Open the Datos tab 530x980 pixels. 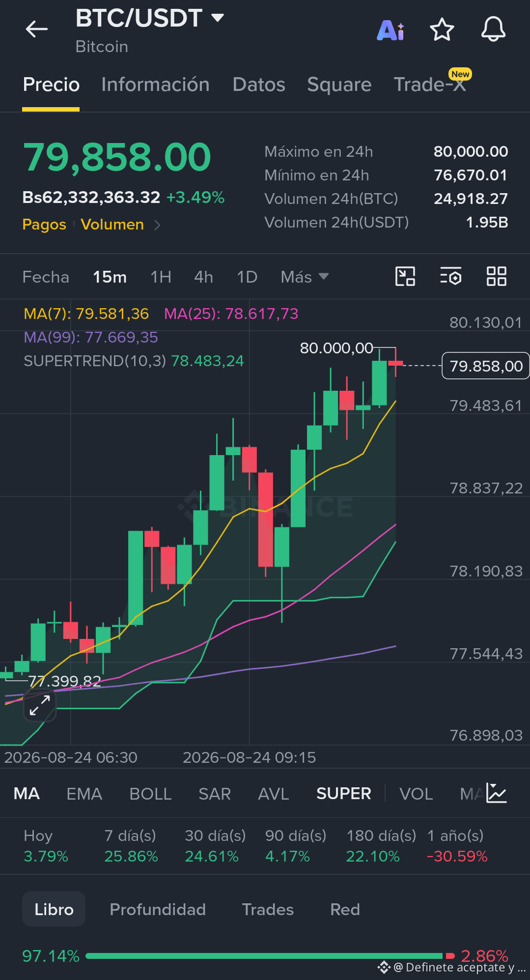(x=259, y=85)
